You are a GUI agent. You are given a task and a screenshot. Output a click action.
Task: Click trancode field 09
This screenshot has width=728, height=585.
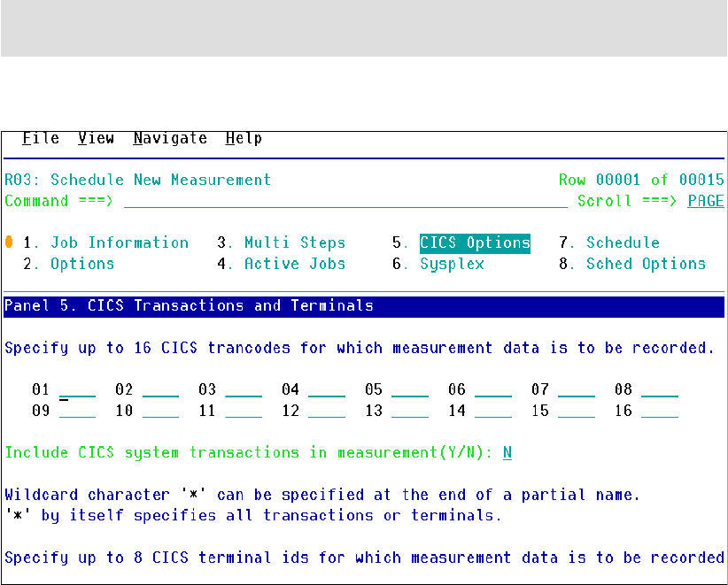point(78,411)
